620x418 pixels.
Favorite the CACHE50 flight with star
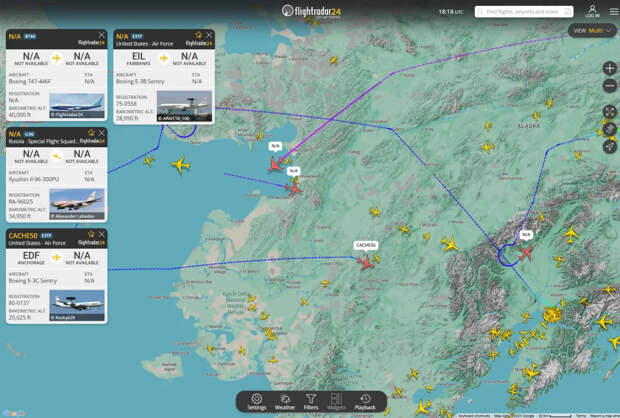point(91,235)
